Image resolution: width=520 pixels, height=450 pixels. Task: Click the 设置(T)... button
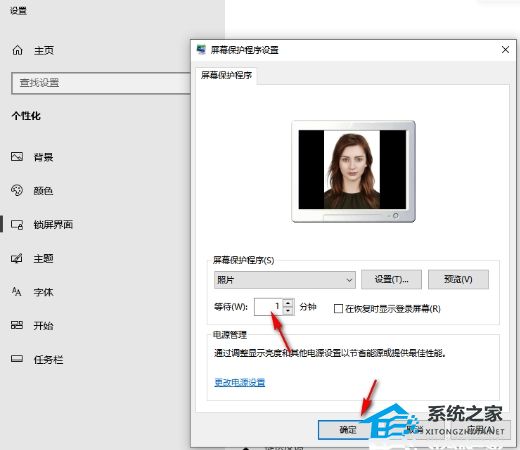pos(391,279)
